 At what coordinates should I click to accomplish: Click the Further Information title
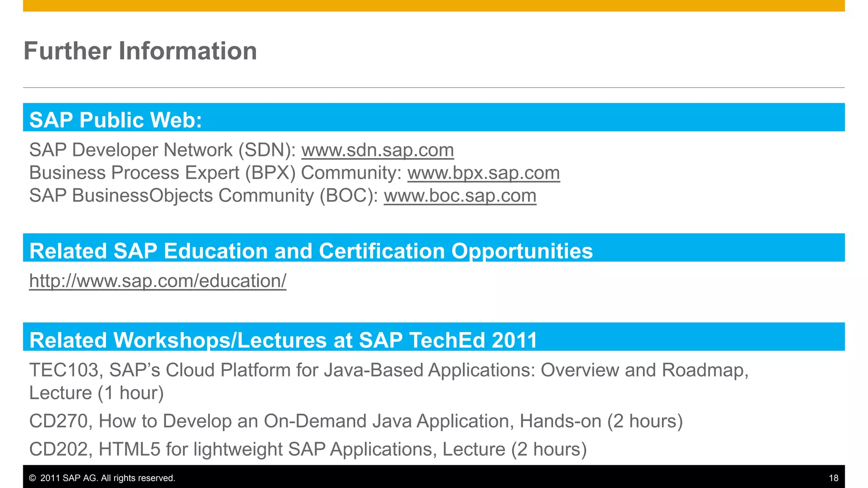tap(140, 51)
